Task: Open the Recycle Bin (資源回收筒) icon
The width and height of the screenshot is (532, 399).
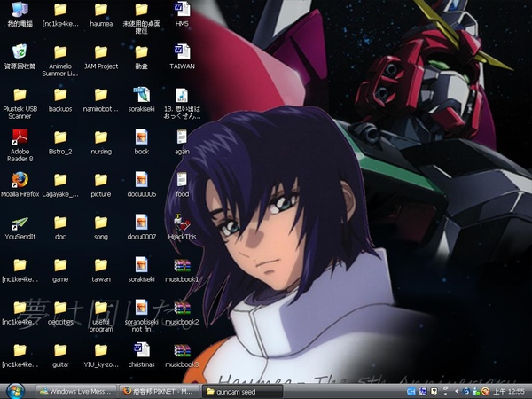Action: tap(20, 57)
